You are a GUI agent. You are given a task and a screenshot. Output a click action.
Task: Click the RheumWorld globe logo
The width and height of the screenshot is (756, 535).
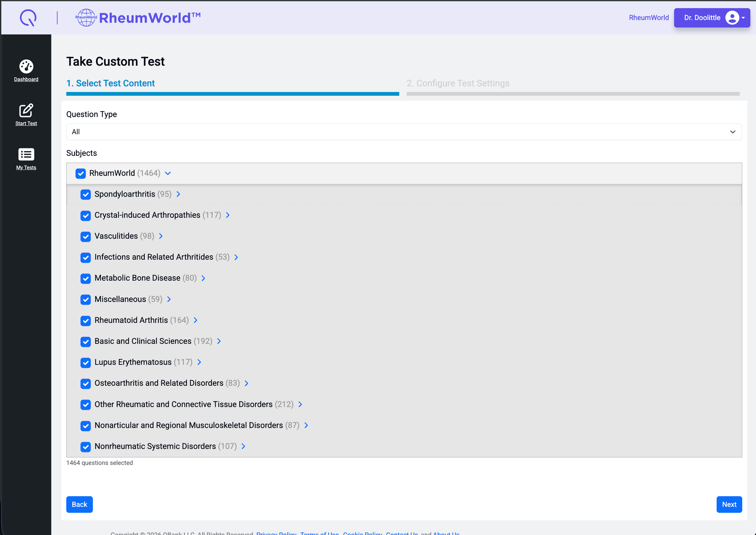(x=86, y=18)
